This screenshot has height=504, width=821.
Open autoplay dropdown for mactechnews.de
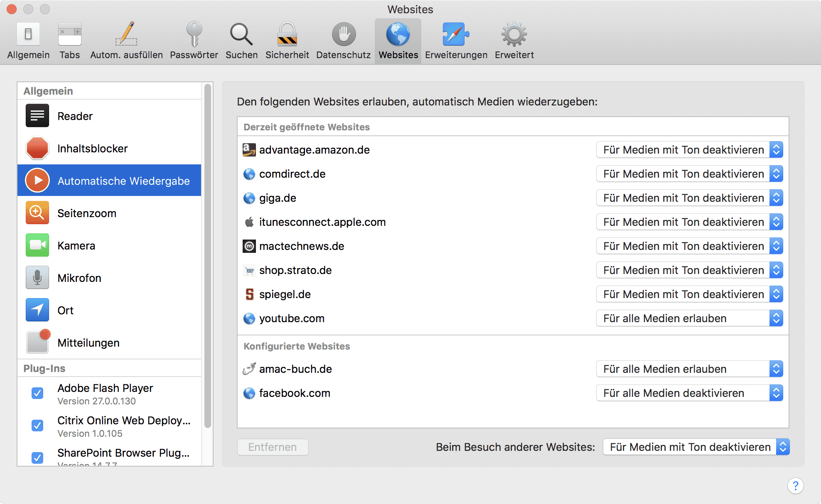[690, 246]
